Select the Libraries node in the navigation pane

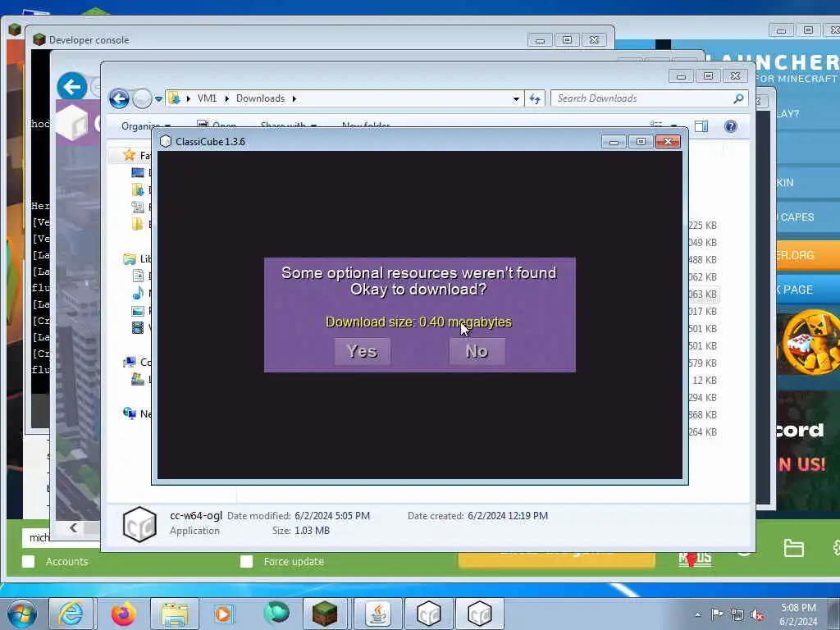point(137,258)
